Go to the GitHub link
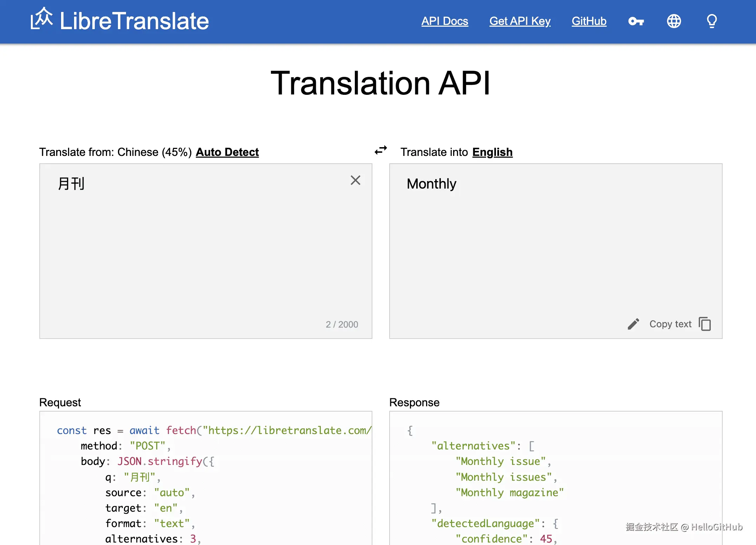The height and width of the screenshot is (545, 756). click(589, 21)
